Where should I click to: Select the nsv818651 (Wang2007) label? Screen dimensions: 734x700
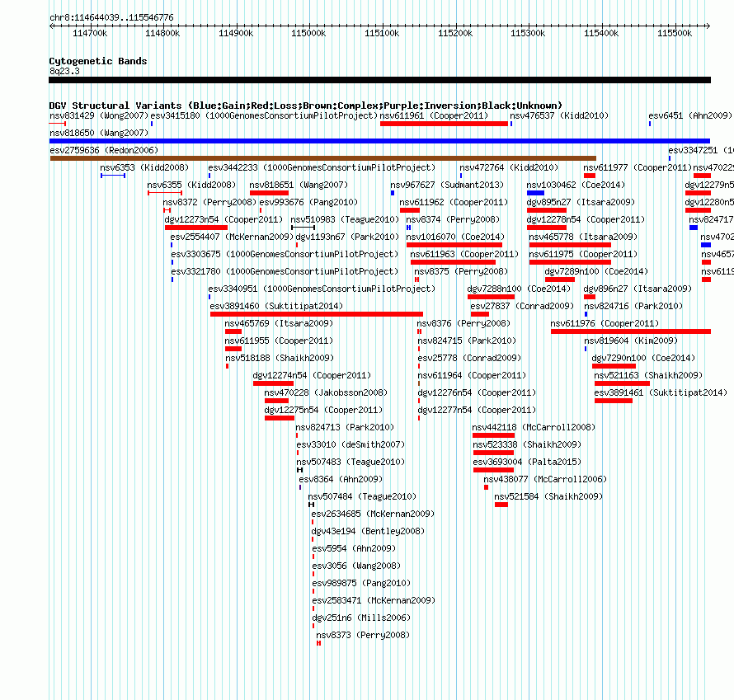coord(299,185)
